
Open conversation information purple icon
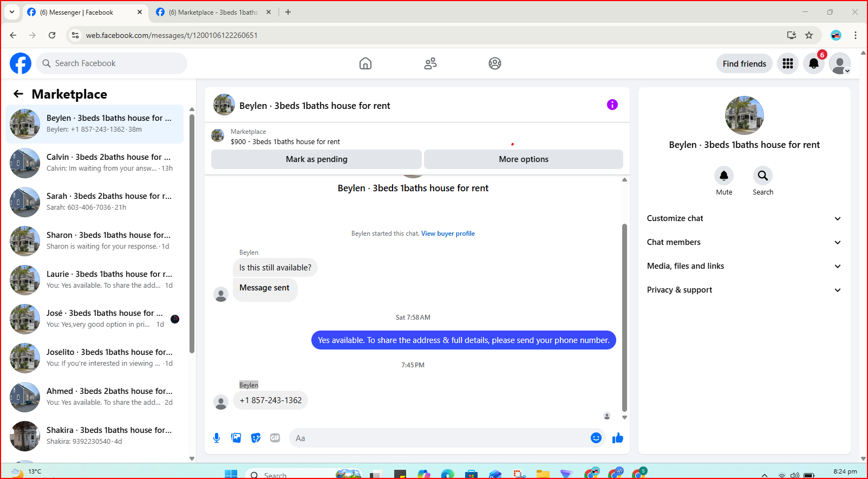pyautogui.click(x=612, y=105)
